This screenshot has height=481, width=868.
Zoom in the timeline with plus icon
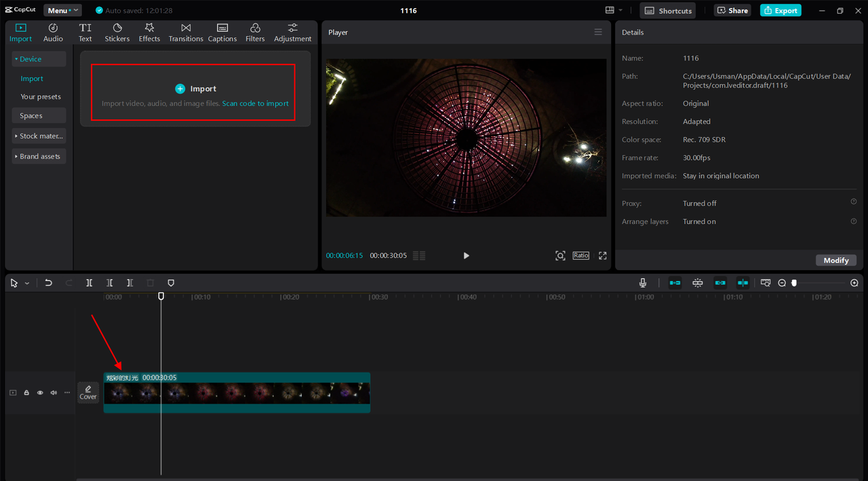pos(854,283)
